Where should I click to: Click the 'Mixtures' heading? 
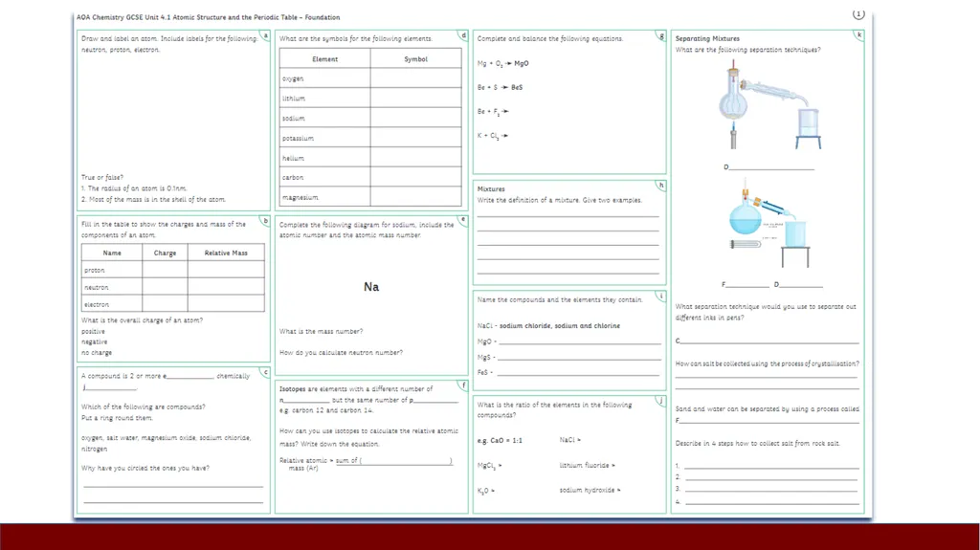tap(491, 188)
